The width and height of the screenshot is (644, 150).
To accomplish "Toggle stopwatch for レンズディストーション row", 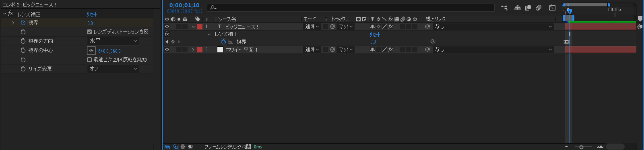I will (23, 32).
